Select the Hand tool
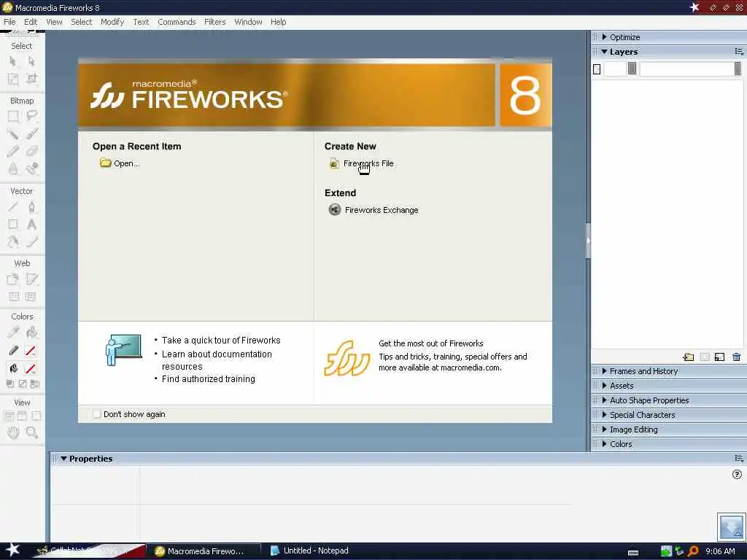747x560 pixels. (x=13, y=432)
